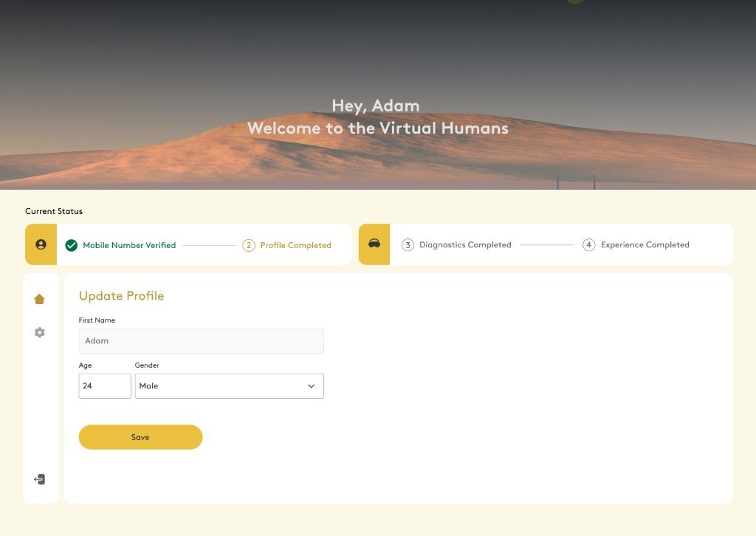The width and height of the screenshot is (756, 536).
Task: Save the profile changes
Action: [x=140, y=437]
